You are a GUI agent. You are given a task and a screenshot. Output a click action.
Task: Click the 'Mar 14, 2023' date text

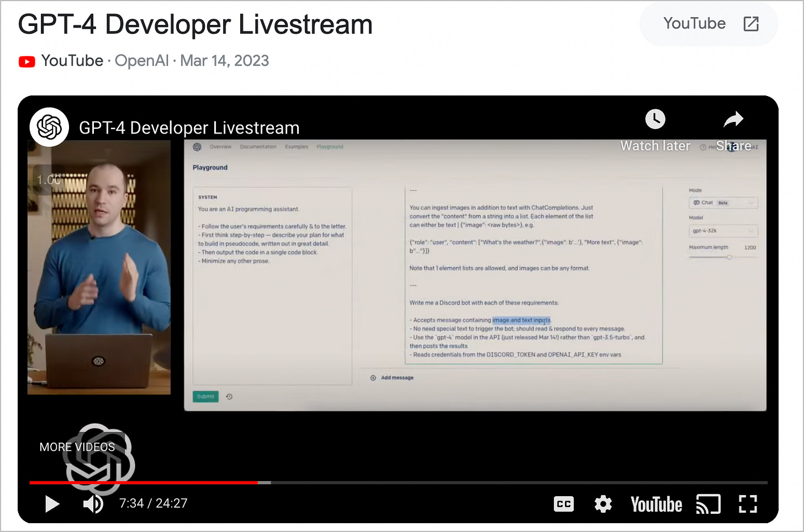coord(224,61)
